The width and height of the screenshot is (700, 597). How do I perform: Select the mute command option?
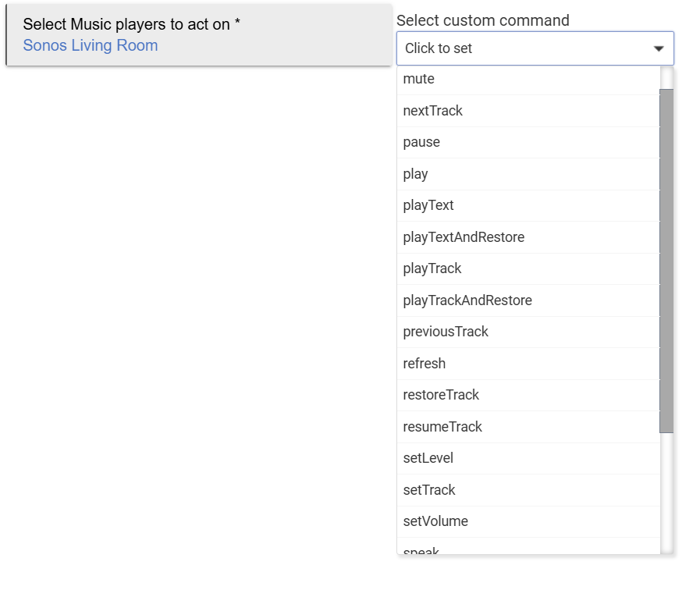pyautogui.click(x=419, y=79)
